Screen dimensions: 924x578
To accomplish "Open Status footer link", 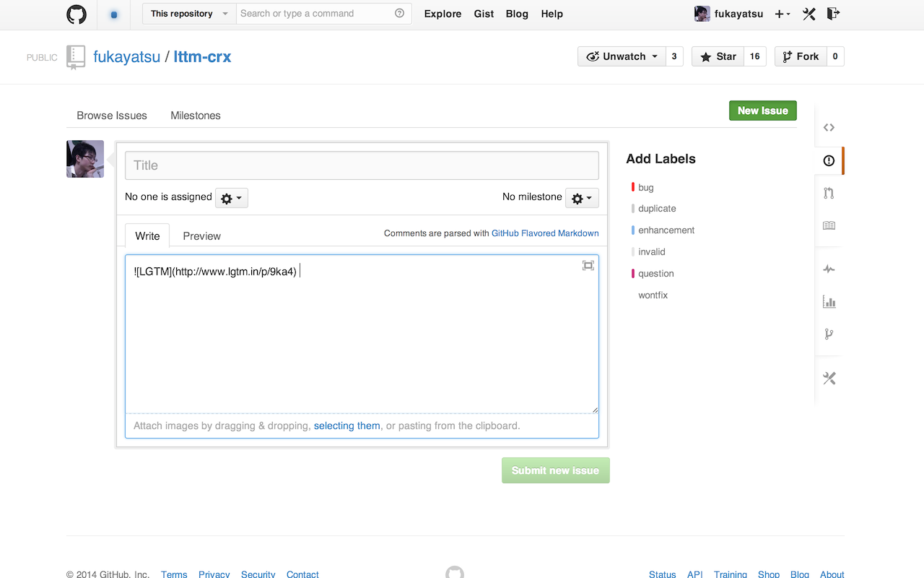I will coord(662,574).
